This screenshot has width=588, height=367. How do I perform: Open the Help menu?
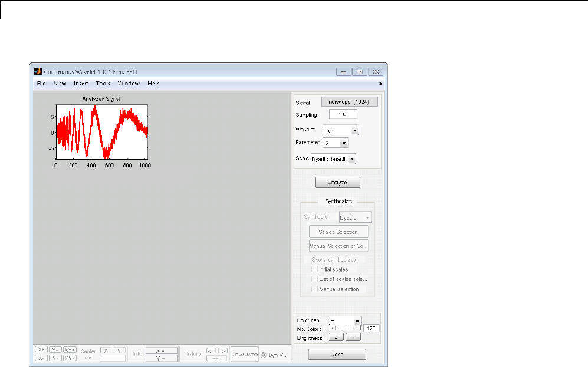click(x=153, y=84)
